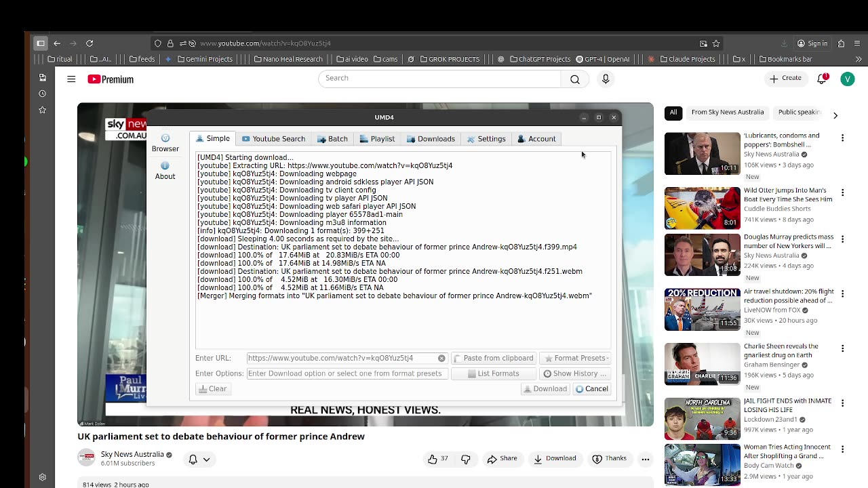This screenshot has width=868, height=488.
Task: Go to YouTube Premium home logo
Action: pos(111,79)
